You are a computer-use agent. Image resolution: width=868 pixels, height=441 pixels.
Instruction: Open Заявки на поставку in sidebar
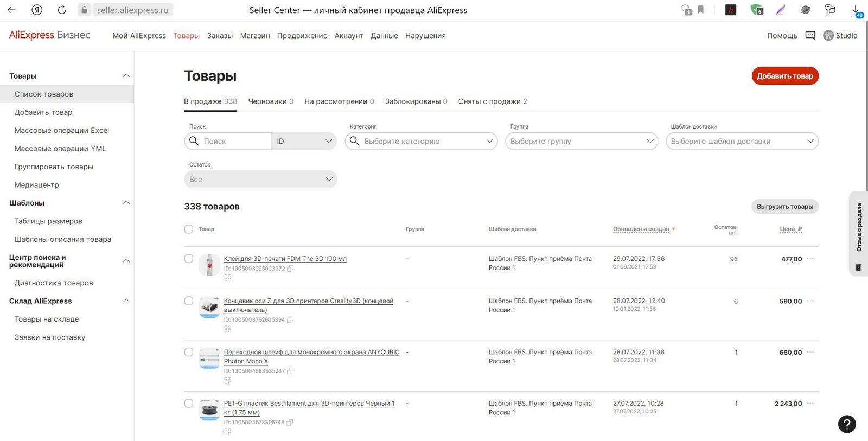click(x=50, y=337)
